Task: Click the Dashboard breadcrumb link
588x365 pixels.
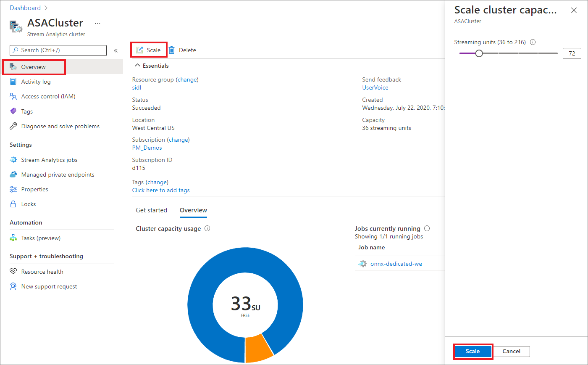Action: tap(25, 8)
